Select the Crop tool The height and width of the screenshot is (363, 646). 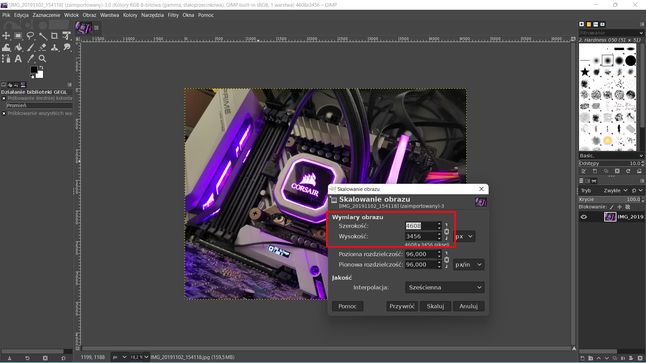pos(54,36)
